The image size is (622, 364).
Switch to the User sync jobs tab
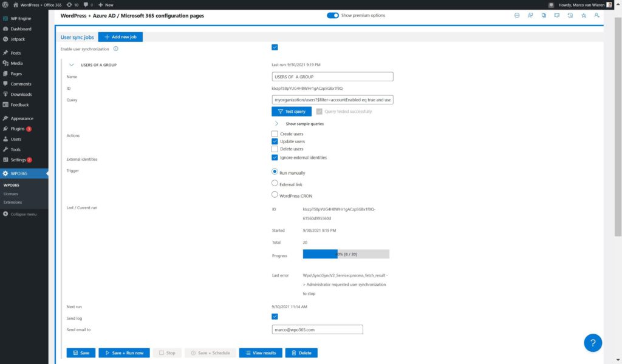pos(77,37)
